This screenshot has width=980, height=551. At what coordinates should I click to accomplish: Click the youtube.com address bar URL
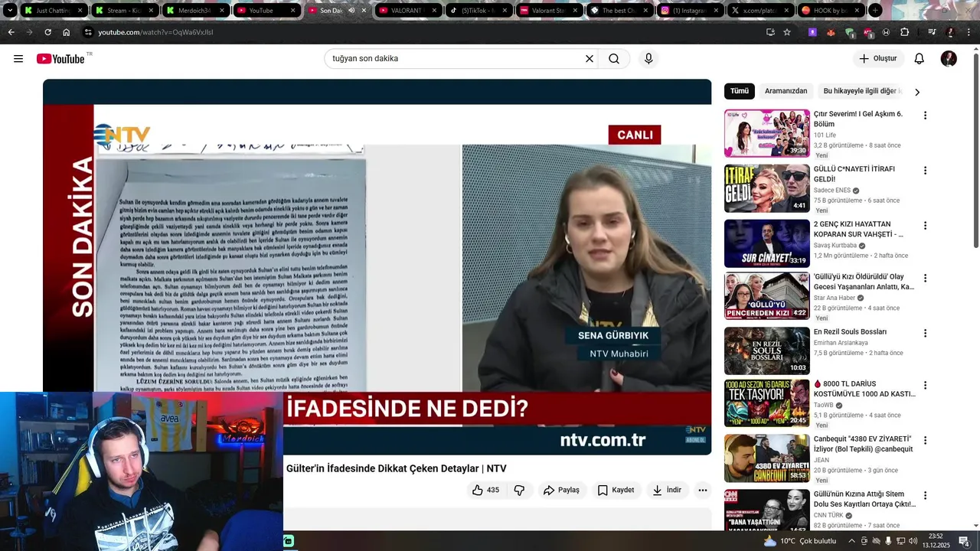tap(155, 32)
